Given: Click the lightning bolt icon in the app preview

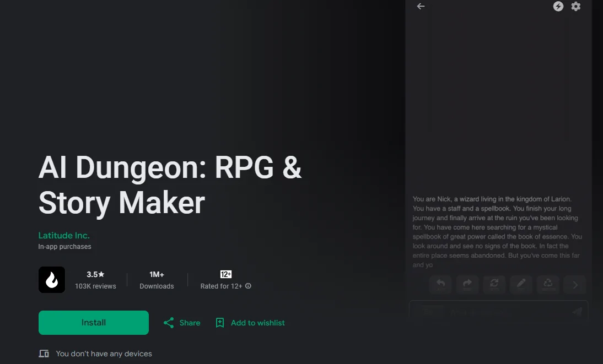Looking at the screenshot, I should (558, 6).
